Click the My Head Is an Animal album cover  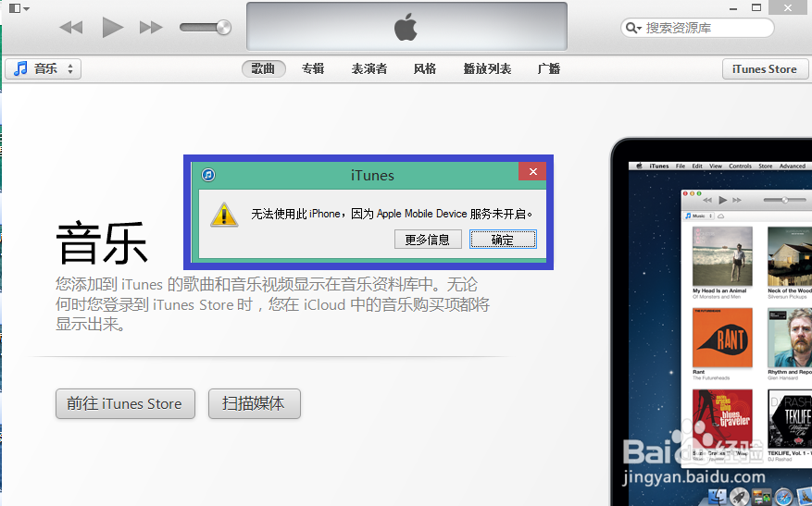pos(722,256)
